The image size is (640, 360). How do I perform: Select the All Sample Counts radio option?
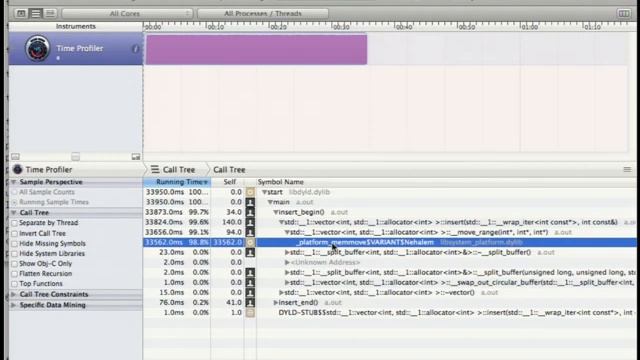click(x=15, y=192)
